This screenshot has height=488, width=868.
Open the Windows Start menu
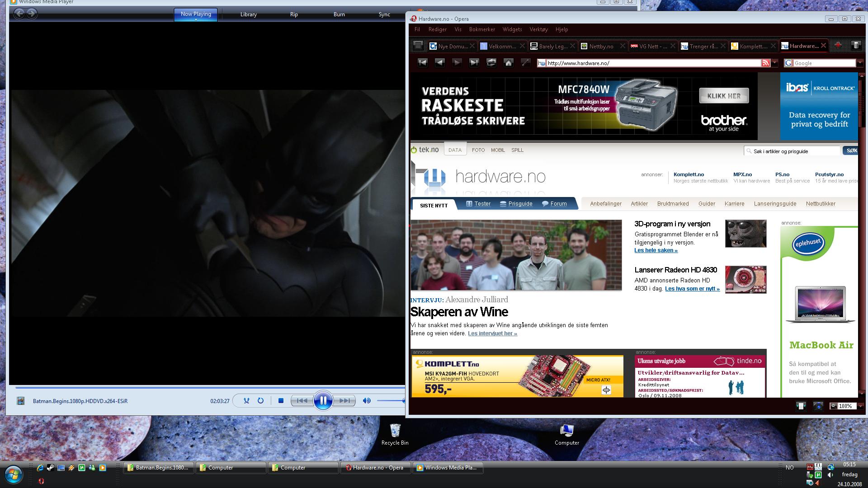pyautogui.click(x=13, y=474)
